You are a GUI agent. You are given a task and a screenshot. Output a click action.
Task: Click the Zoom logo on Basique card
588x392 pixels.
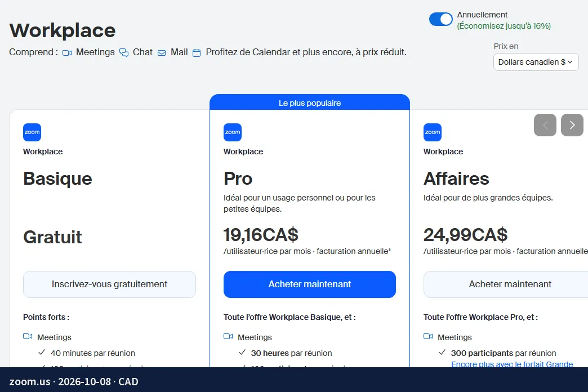32,132
